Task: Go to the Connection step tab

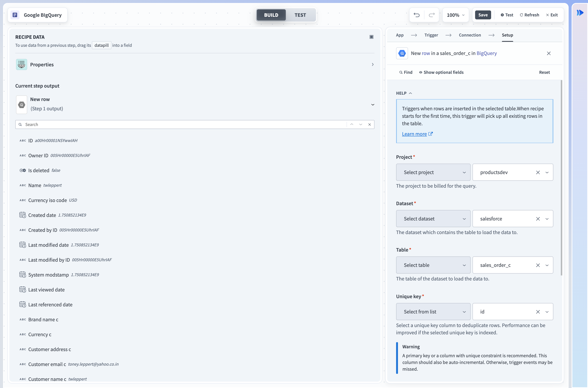Action: [x=470, y=35]
